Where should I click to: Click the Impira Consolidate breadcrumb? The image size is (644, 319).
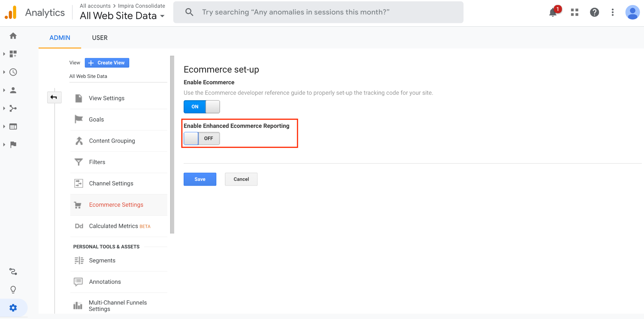pyautogui.click(x=142, y=6)
